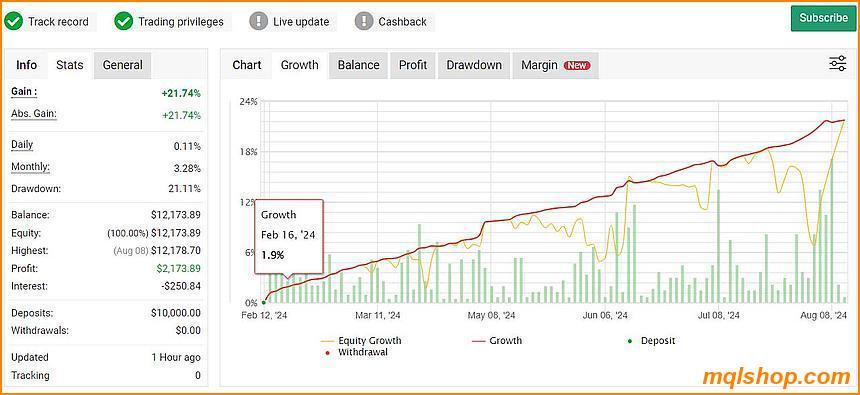
Task: Open the Margin tab marked New
Action: click(x=556, y=65)
